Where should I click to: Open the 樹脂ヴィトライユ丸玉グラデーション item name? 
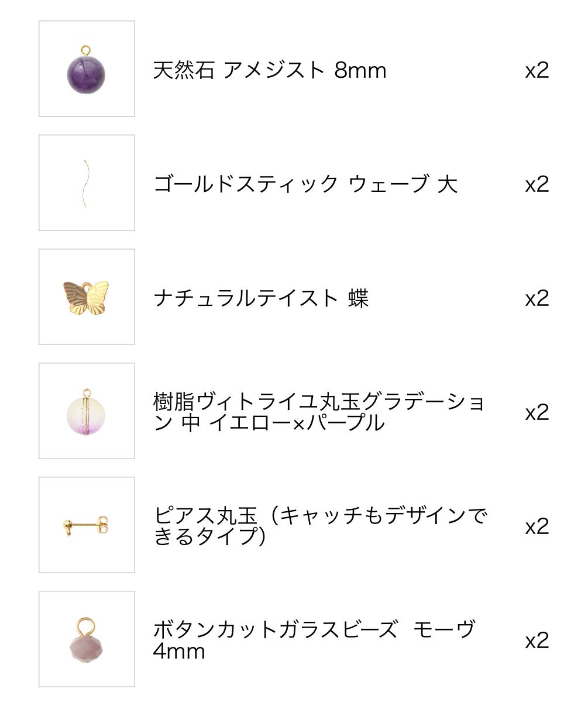coord(319,402)
